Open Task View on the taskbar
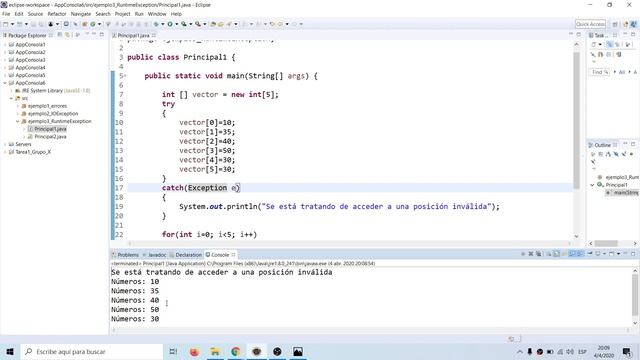 click(173, 351)
